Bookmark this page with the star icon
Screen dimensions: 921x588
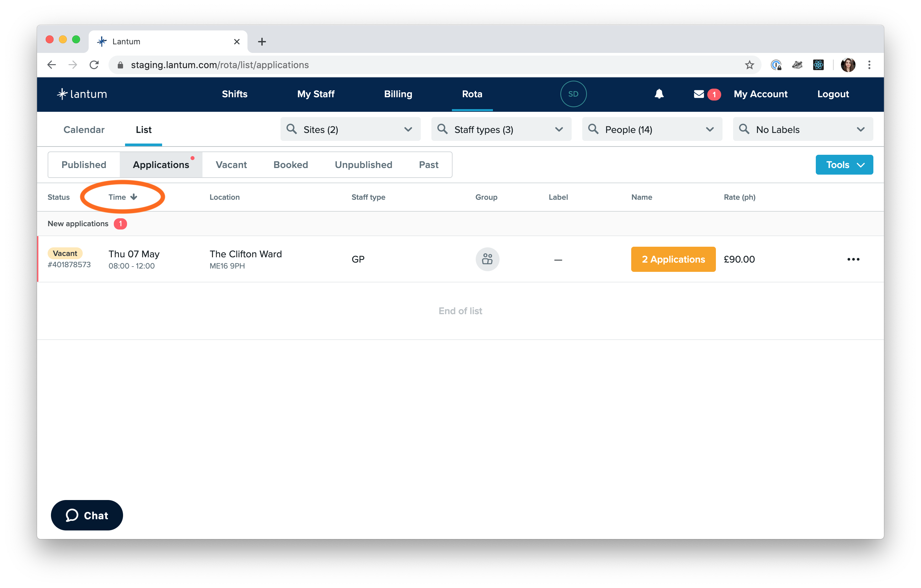(x=749, y=64)
